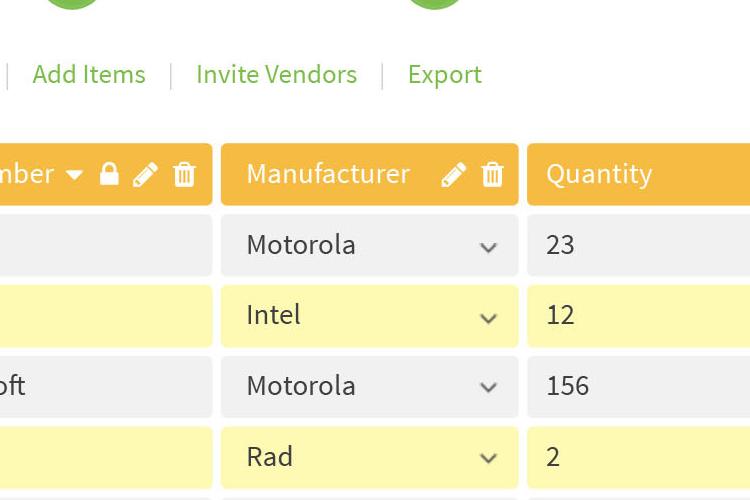Open the Invite Vendors link
Image resolution: width=750 pixels, height=500 pixels.
[276, 75]
